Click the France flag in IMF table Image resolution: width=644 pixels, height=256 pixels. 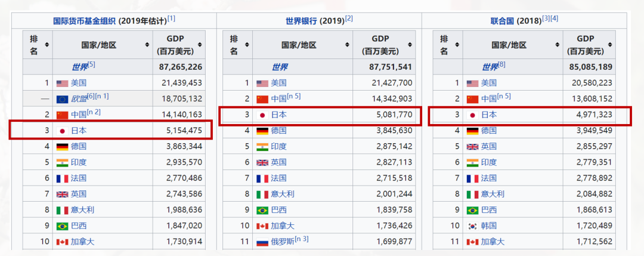[62, 179]
